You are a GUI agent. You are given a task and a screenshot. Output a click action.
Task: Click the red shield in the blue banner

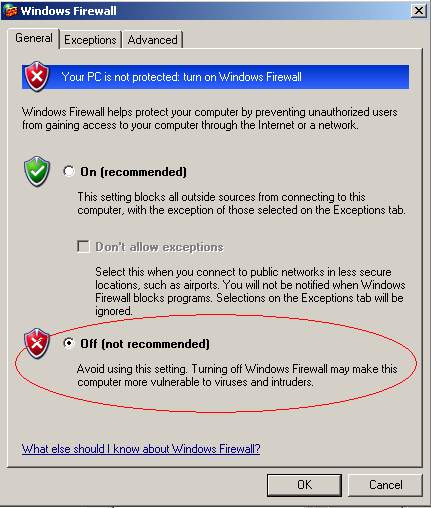36,76
